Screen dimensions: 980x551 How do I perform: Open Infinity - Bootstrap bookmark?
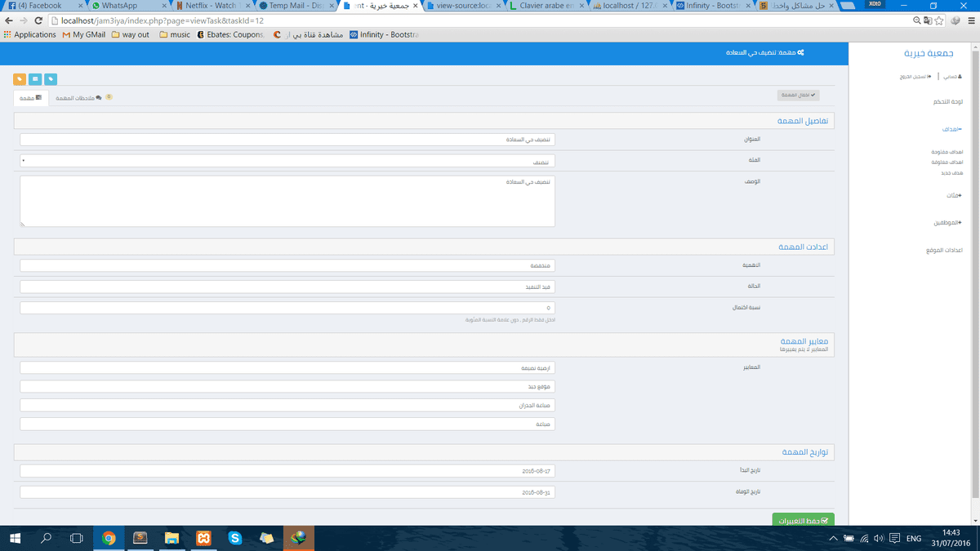pyautogui.click(x=384, y=34)
